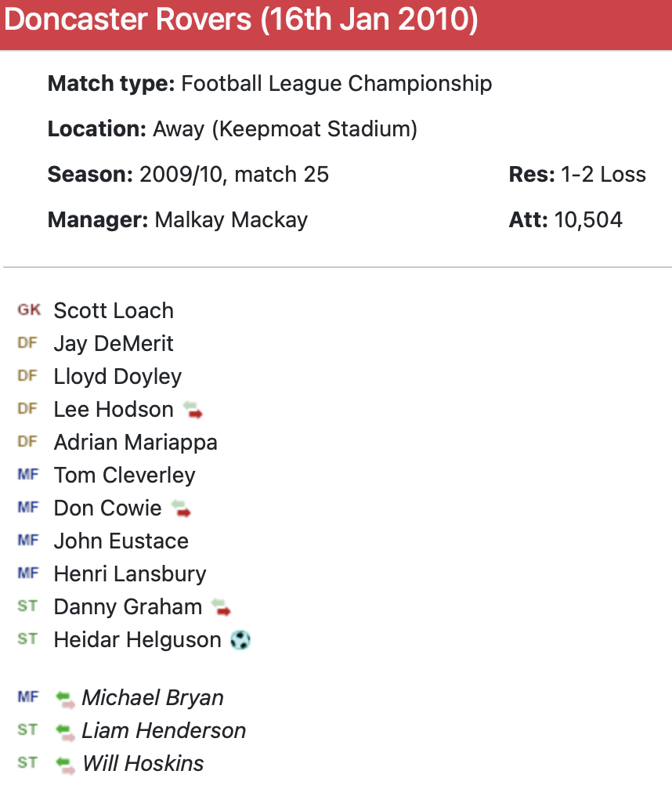This screenshot has height=796, width=672.
Task: Click the sub-on arrows before Michael Bryan
Action: [x=66, y=698]
